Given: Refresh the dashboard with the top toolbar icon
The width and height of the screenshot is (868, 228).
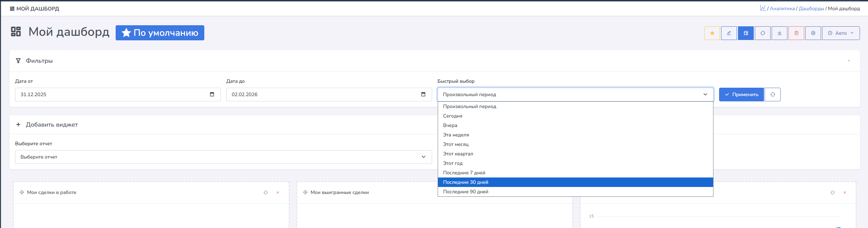Looking at the screenshot, I should pyautogui.click(x=763, y=33).
